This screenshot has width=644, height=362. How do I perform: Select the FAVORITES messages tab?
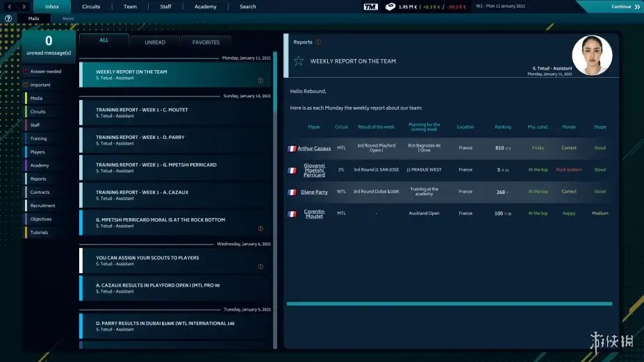[206, 42]
